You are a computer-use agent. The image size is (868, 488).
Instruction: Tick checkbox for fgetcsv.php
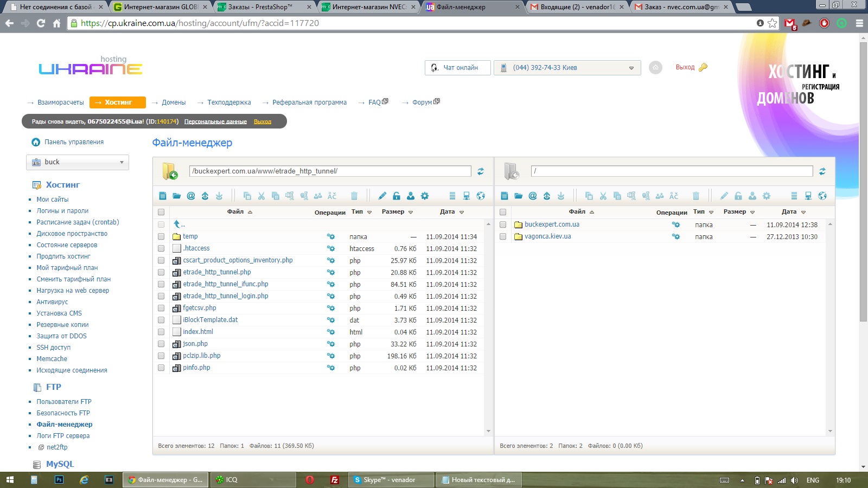(161, 308)
